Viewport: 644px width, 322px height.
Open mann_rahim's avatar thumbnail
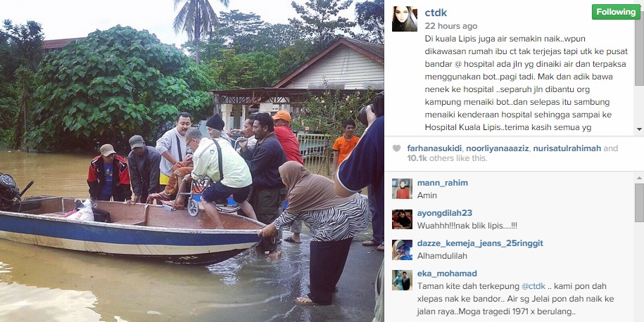click(x=402, y=188)
